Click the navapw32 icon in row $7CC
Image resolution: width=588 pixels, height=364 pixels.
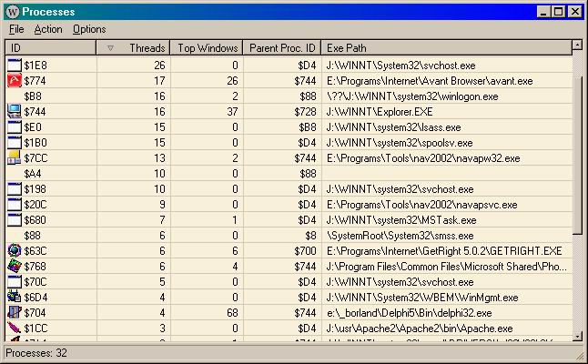point(15,157)
